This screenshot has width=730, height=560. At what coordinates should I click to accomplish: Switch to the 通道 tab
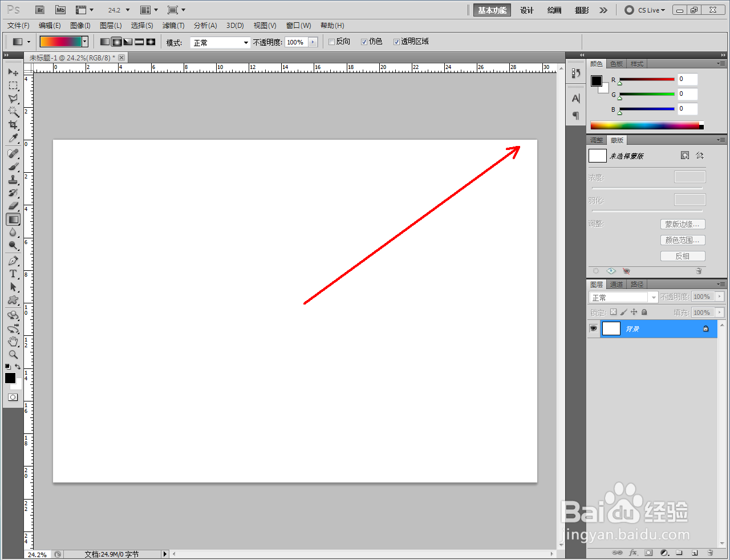point(617,285)
